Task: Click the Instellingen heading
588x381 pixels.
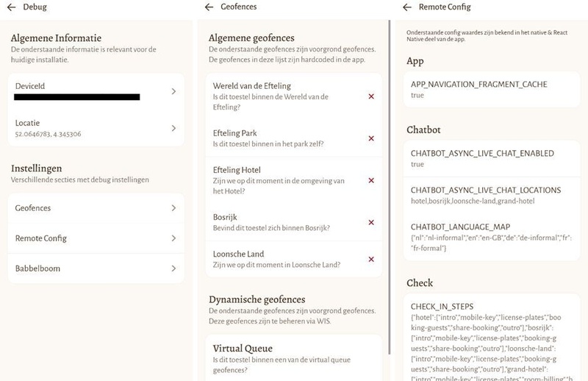Action: pos(36,168)
